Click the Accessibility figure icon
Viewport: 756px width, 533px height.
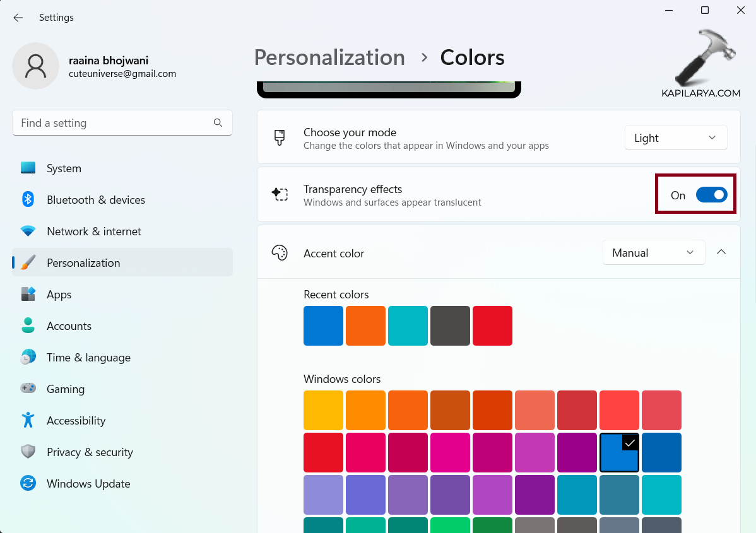pyautogui.click(x=28, y=421)
